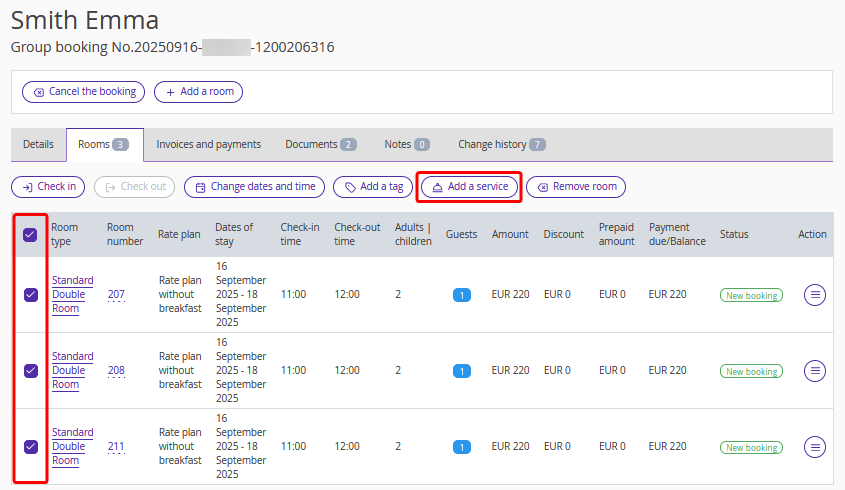
Task: Deselect the checkbox for room 207
Action: click(x=30, y=295)
